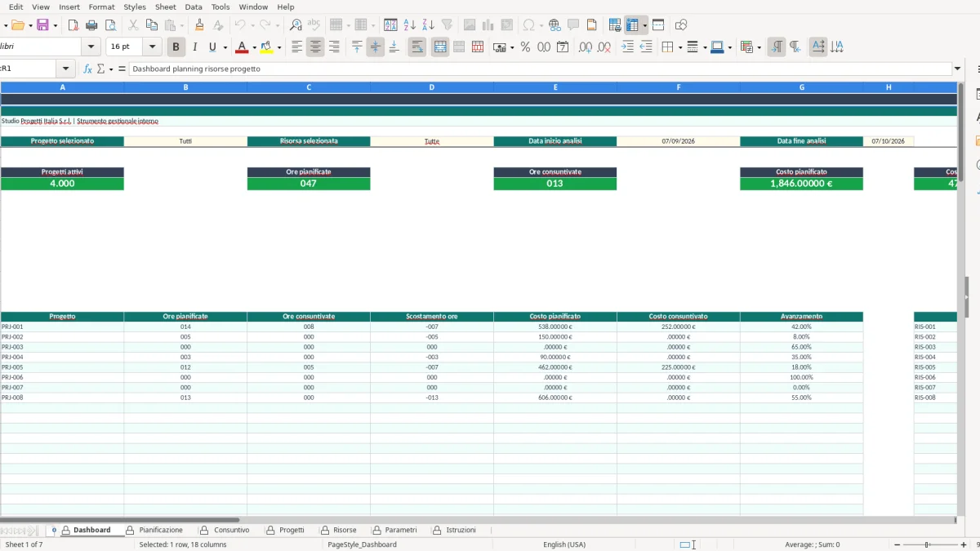Click the zoom slider handle

tap(927, 544)
